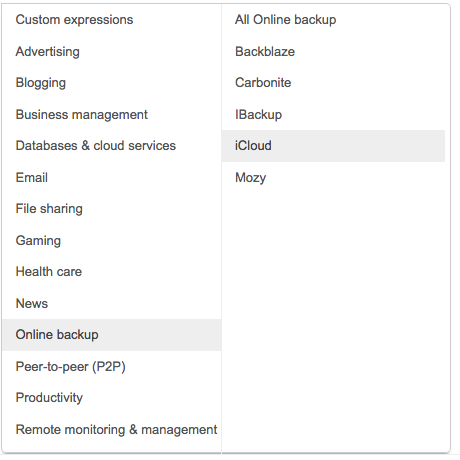This screenshot has height=460, width=460.
Task: Open the Peer-to-peer (P2P) category
Action: coord(111,366)
